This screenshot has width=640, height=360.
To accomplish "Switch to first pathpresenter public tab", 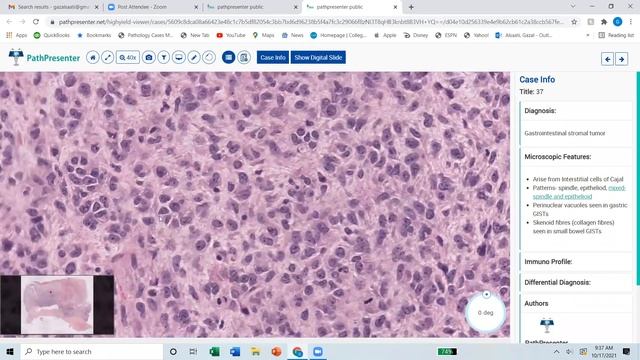I will (252, 7).
